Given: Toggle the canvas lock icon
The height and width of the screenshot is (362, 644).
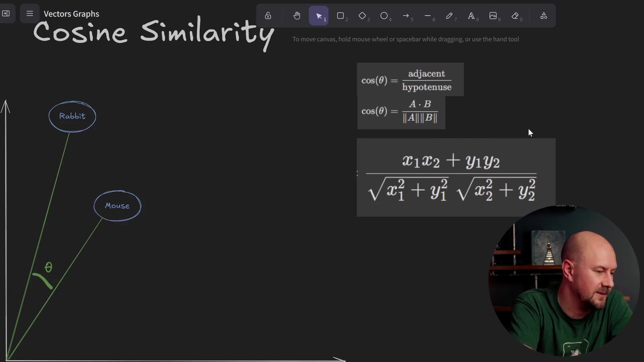Looking at the screenshot, I should tap(268, 16).
